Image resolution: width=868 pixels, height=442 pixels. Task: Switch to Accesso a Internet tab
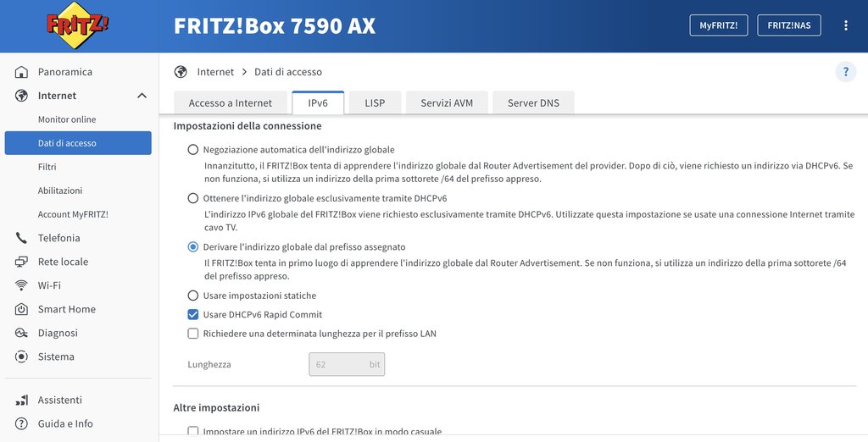coord(231,103)
